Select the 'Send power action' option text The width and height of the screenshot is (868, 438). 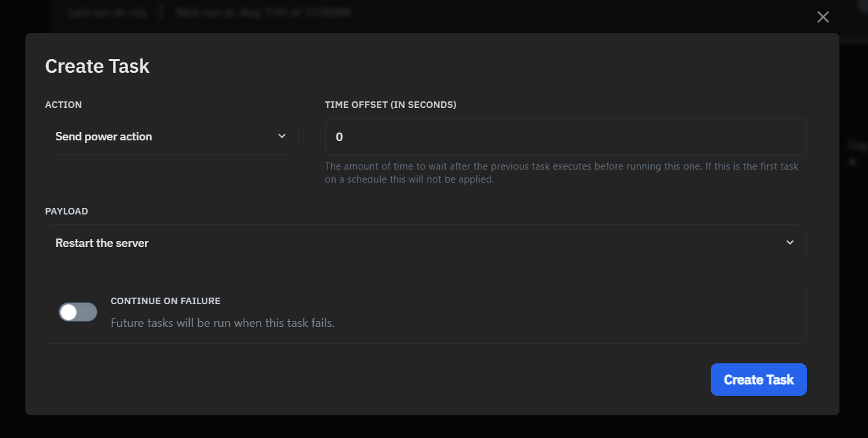coord(104,136)
